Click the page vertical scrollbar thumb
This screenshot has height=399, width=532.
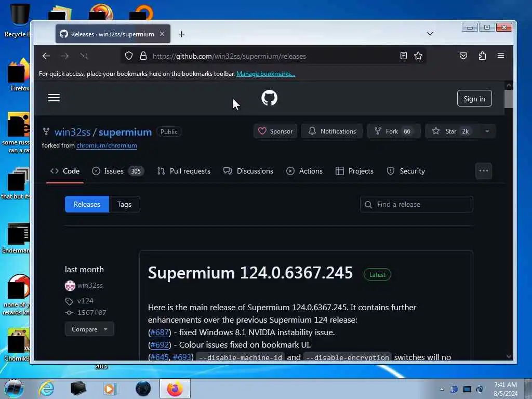(x=509, y=99)
